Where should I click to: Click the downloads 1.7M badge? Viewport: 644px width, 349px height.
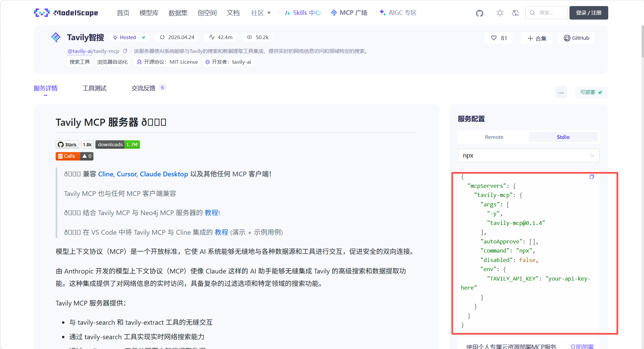coord(118,145)
